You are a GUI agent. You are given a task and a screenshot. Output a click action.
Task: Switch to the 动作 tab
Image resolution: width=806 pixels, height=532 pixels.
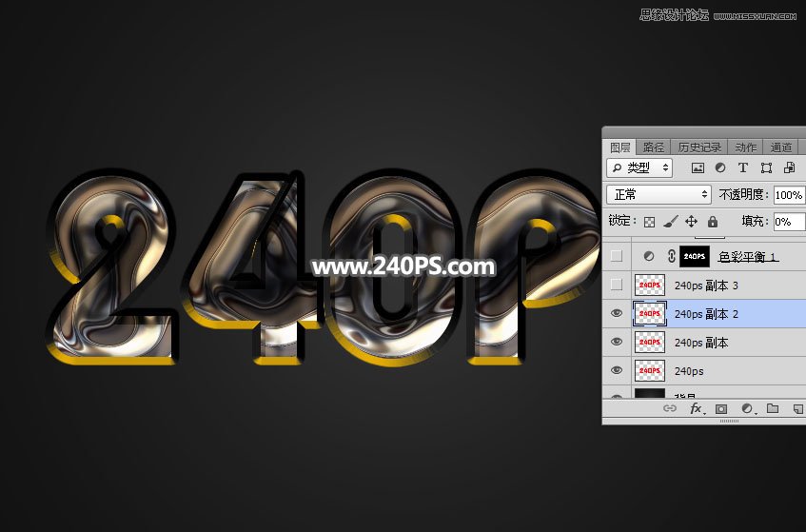pyautogui.click(x=745, y=148)
